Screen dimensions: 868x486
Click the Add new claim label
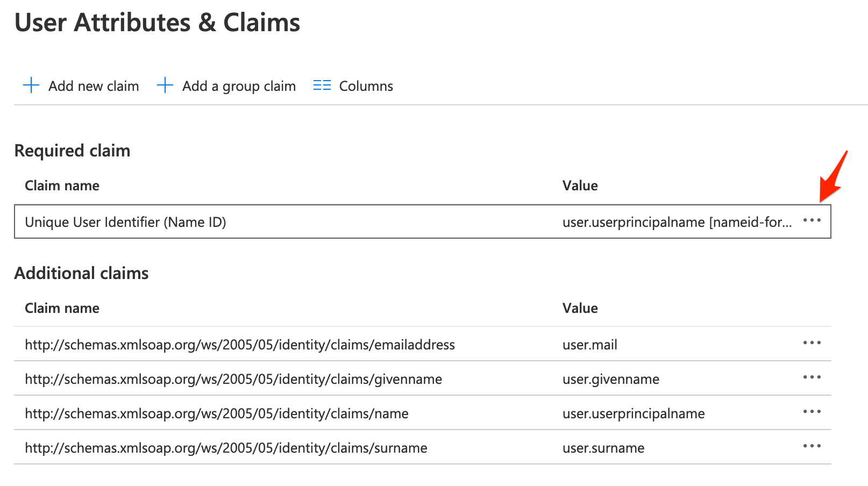pyautogui.click(x=94, y=86)
